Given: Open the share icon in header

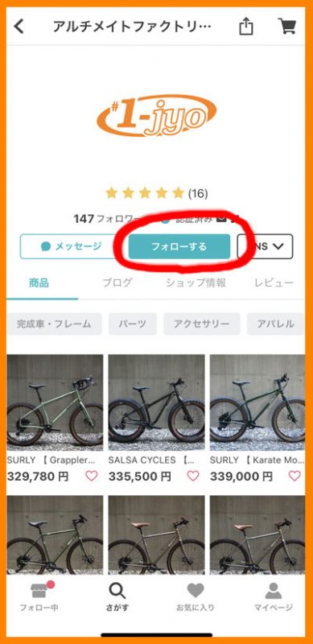Looking at the screenshot, I should pos(245,27).
